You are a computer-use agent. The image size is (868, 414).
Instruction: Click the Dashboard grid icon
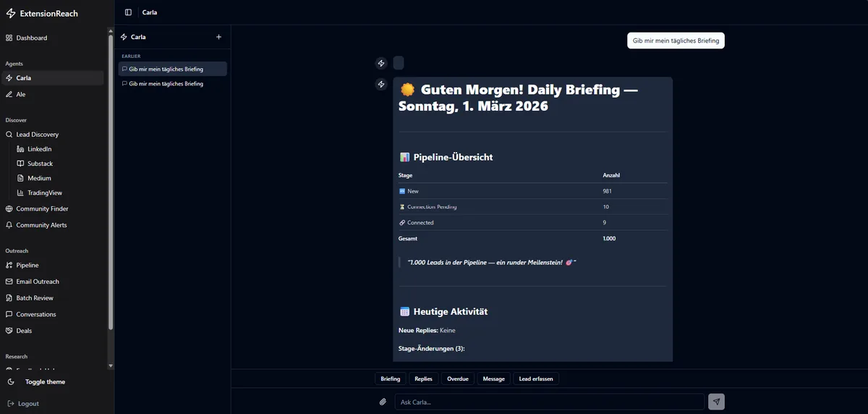coord(9,38)
